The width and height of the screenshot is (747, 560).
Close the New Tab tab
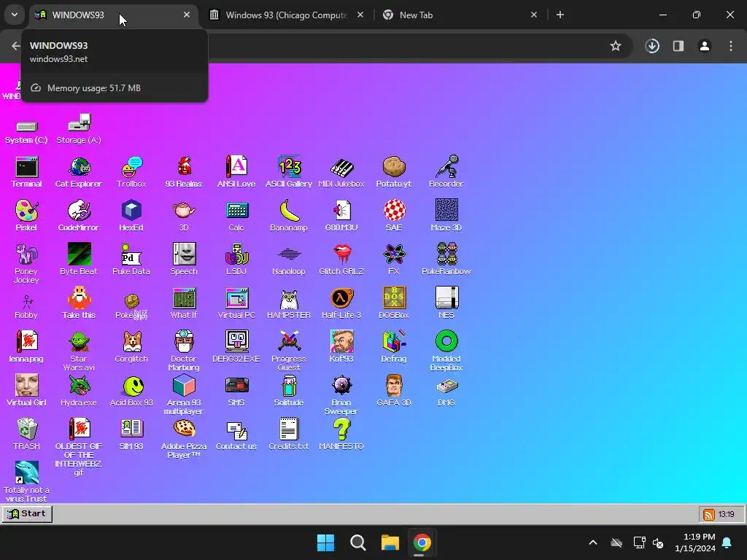click(533, 15)
